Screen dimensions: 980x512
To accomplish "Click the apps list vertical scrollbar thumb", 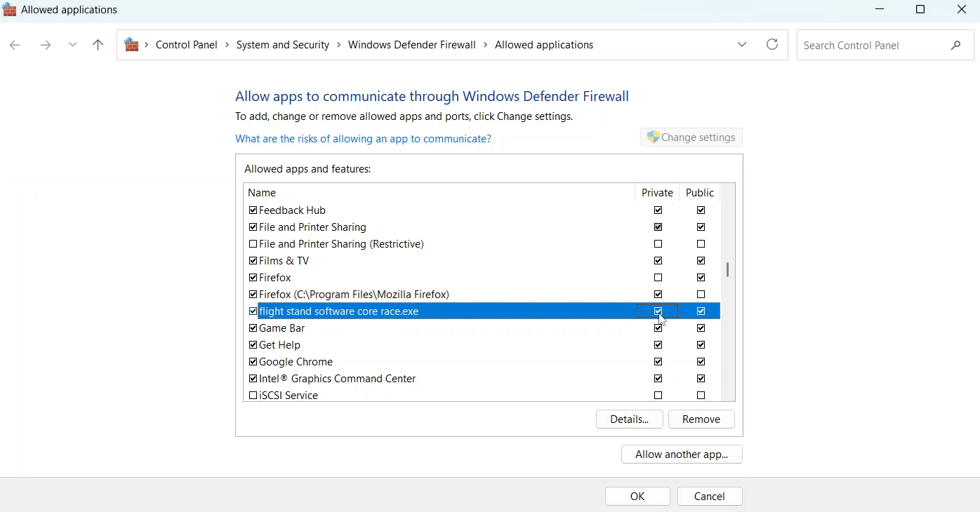I will [x=727, y=270].
